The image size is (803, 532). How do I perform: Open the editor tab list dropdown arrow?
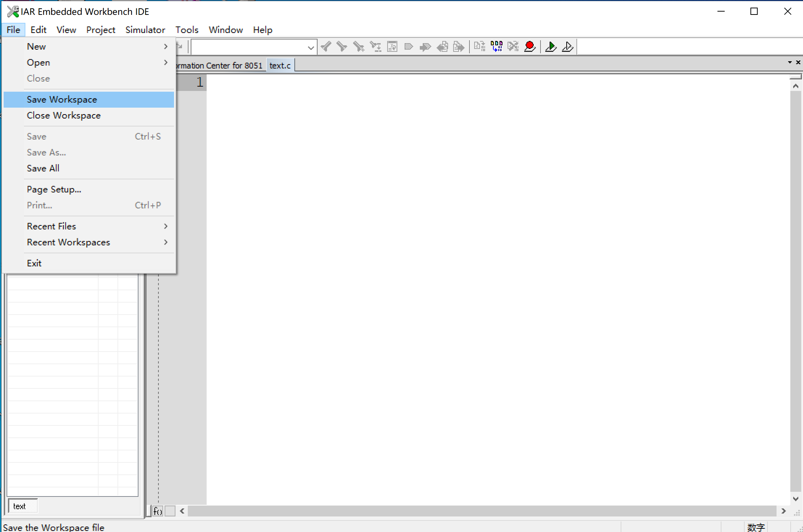(x=790, y=62)
